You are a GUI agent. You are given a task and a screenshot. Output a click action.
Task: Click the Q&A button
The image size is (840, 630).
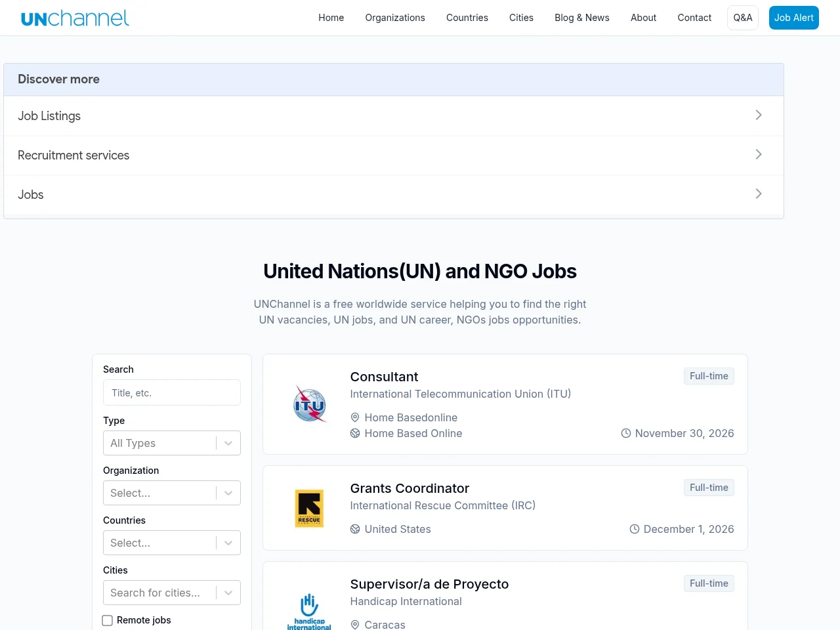point(743,18)
